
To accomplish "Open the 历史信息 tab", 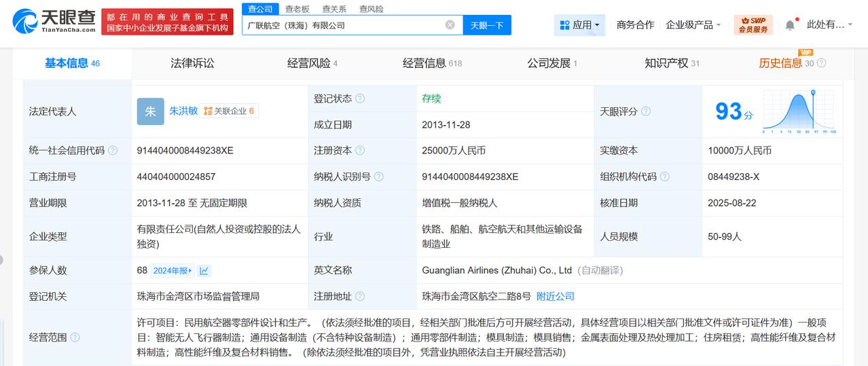I will [786, 63].
